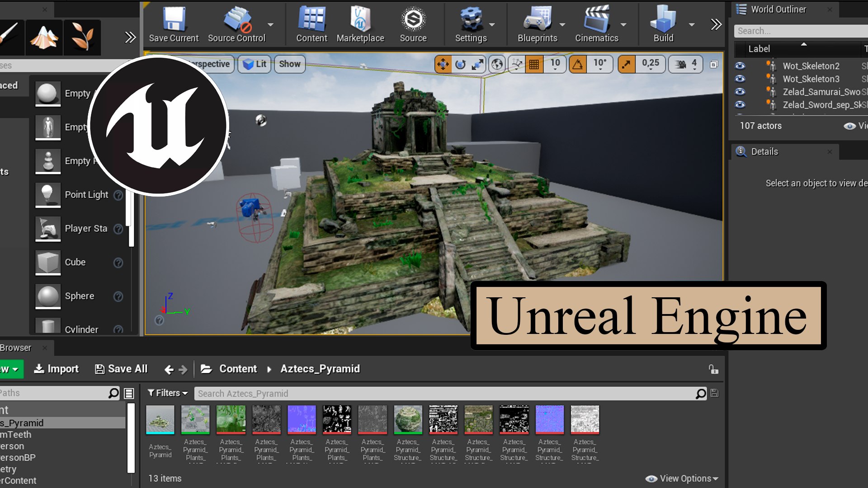Open the Filters dropdown
Image resolution: width=868 pixels, height=488 pixels.
[168, 393]
